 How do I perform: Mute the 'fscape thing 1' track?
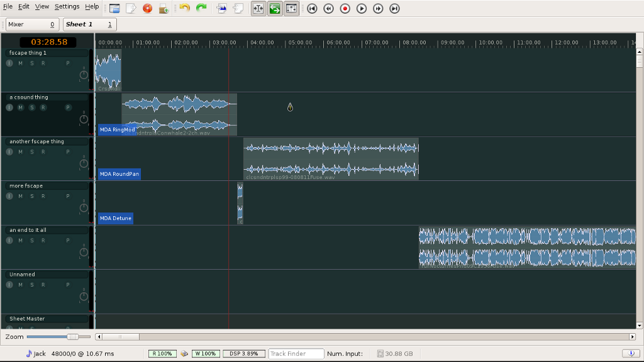tap(20, 63)
